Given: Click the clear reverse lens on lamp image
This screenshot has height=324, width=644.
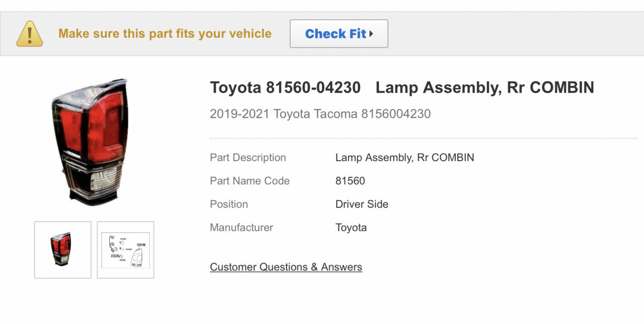Looking at the screenshot, I should click(x=103, y=178).
